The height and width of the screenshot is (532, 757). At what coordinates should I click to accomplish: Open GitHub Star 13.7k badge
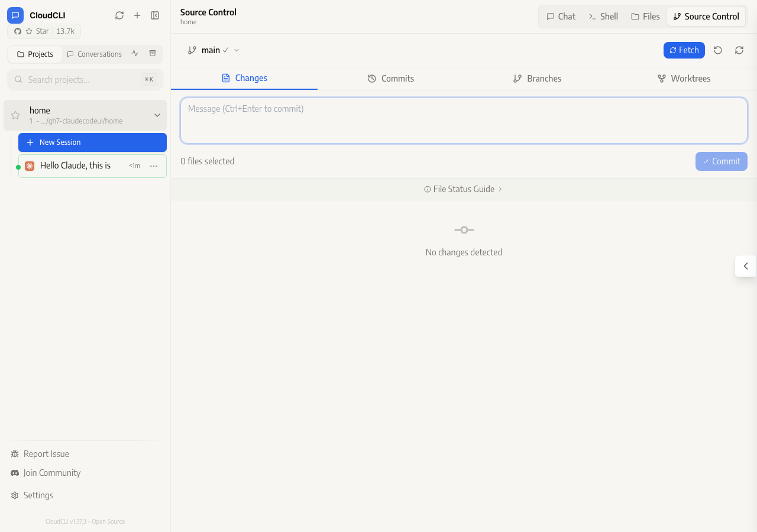(x=44, y=31)
